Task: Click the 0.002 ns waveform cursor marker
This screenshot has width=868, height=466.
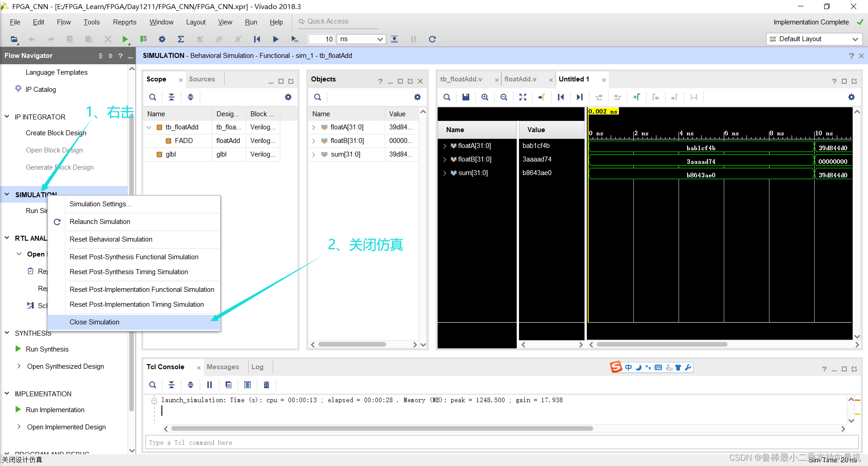Action: point(603,111)
